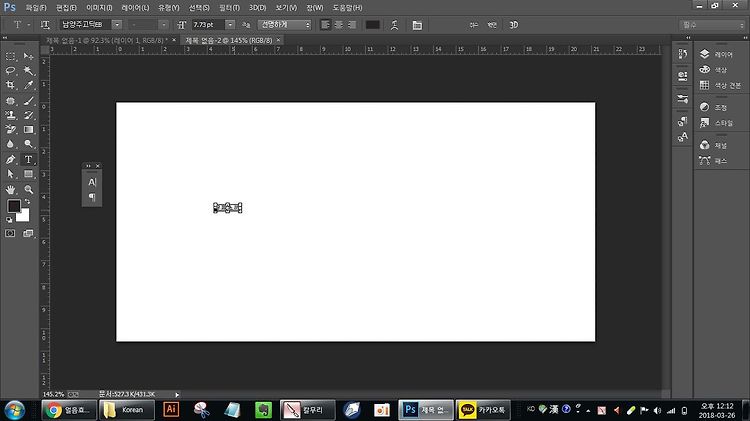The width and height of the screenshot is (750, 421).
Task: Left align the text
Action: (325, 25)
